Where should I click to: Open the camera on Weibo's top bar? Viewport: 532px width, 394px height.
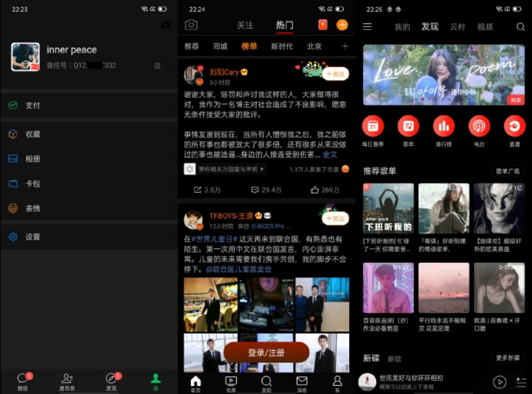pos(191,25)
